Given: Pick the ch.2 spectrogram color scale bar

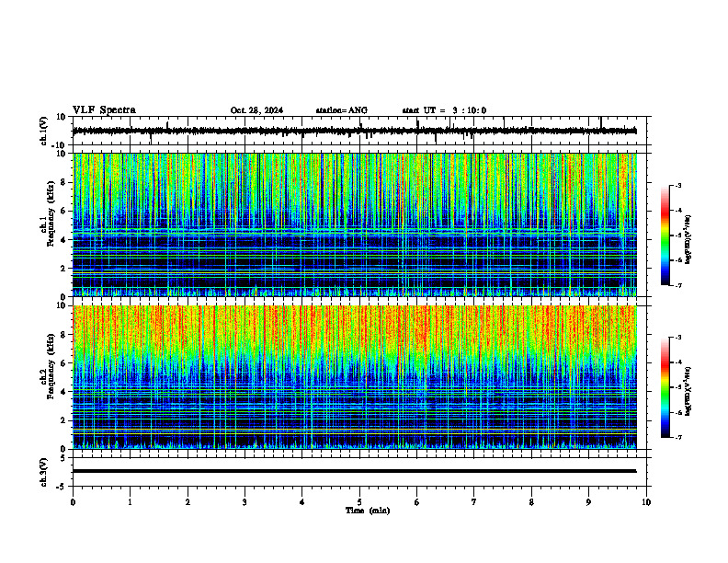Looking at the screenshot, I should (x=665, y=387).
